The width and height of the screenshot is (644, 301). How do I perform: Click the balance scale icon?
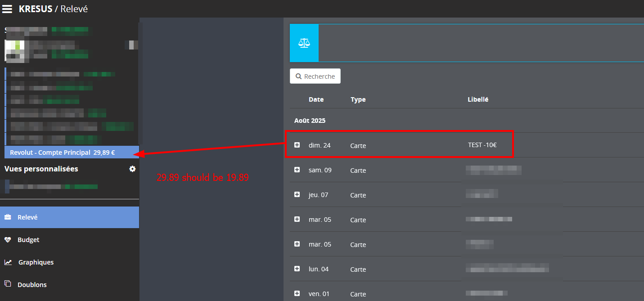pos(304,43)
